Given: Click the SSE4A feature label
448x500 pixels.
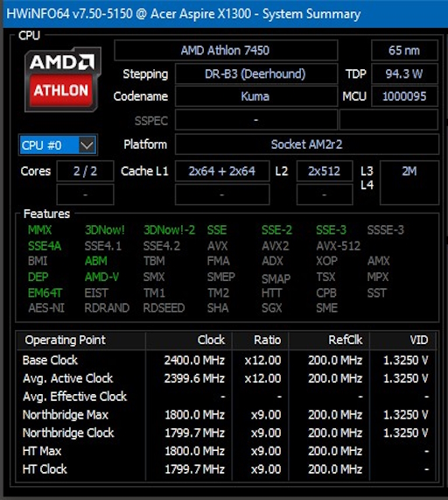Looking at the screenshot, I should coord(45,246).
